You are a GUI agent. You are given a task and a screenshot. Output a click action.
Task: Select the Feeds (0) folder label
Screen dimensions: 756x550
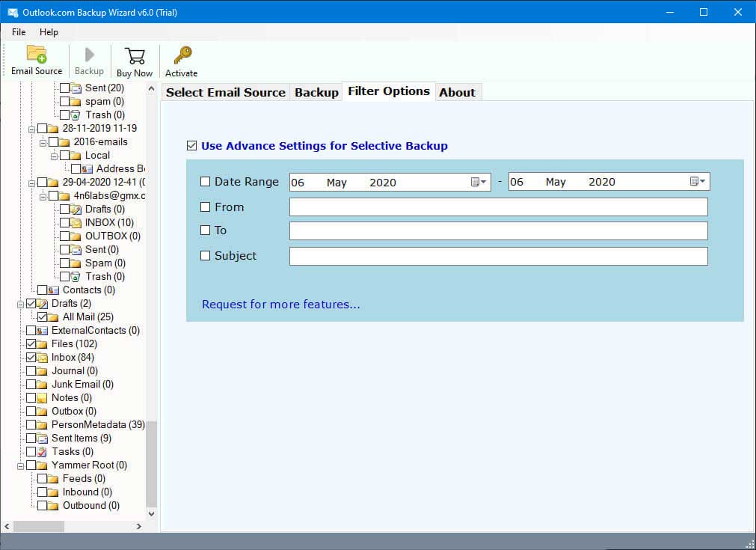[x=84, y=479]
